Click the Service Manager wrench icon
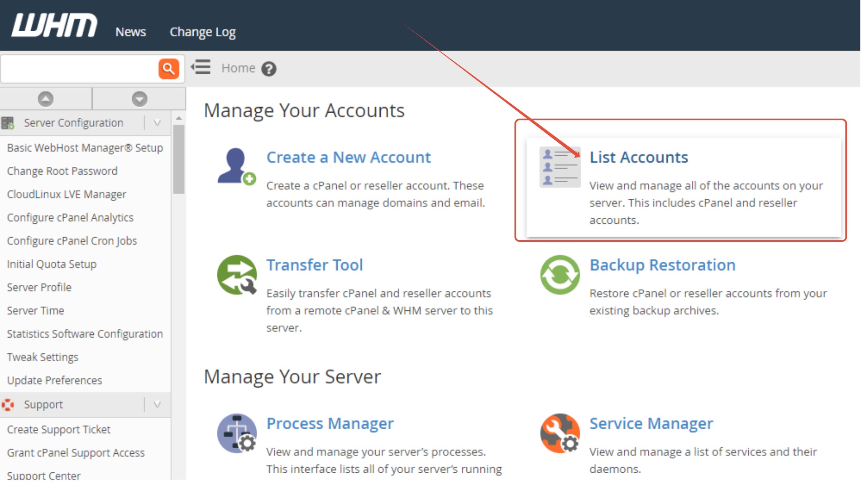 [x=560, y=433]
